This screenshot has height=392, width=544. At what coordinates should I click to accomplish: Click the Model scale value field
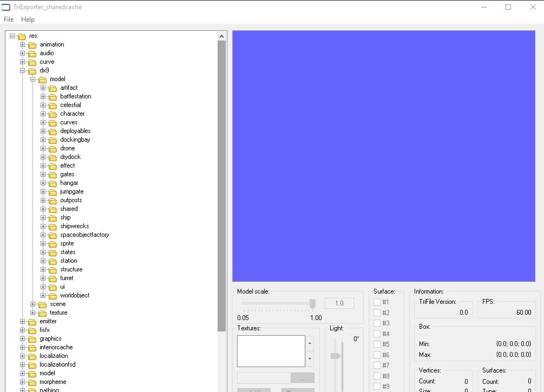click(x=339, y=303)
